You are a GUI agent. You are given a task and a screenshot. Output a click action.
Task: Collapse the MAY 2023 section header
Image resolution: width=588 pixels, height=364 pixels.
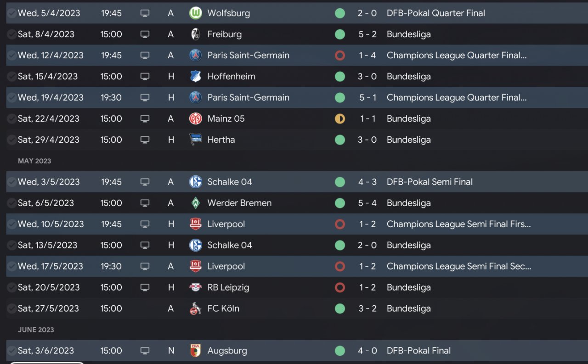coord(34,161)
